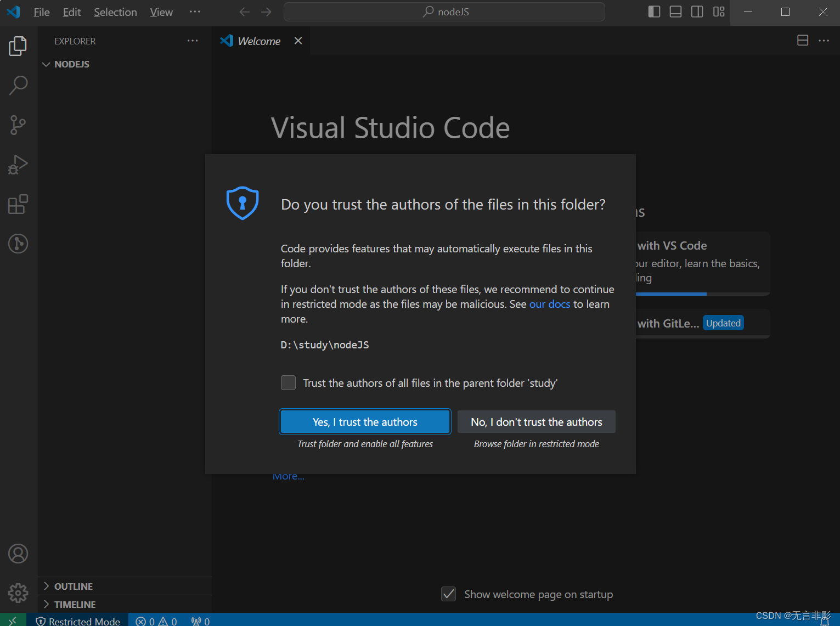Toggle the secondary side bar layout icon
Viewport: 840px width, 626px height.
coord(697,12)
